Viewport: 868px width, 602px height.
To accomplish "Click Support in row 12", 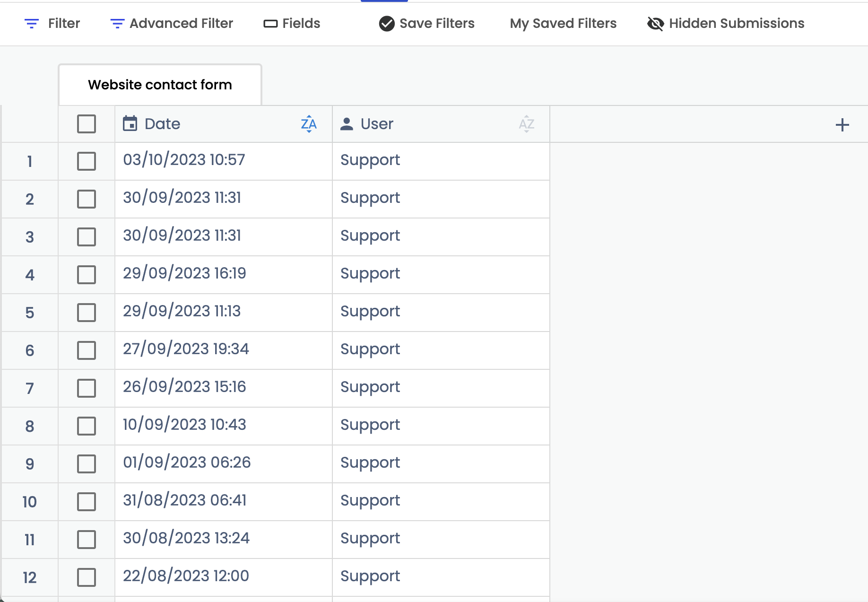I will tap(370, 576).
